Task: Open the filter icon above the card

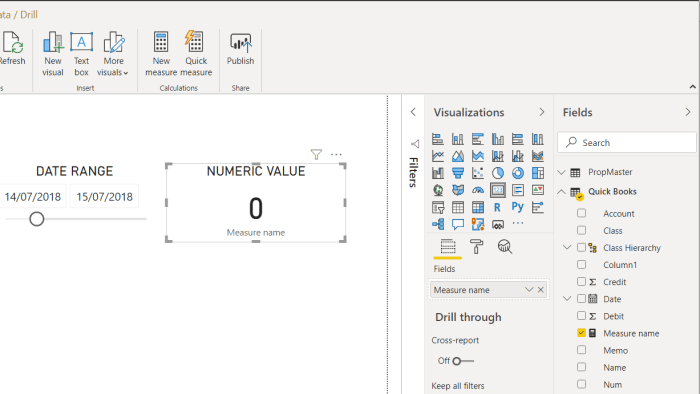Action: [x=316, y=154]
